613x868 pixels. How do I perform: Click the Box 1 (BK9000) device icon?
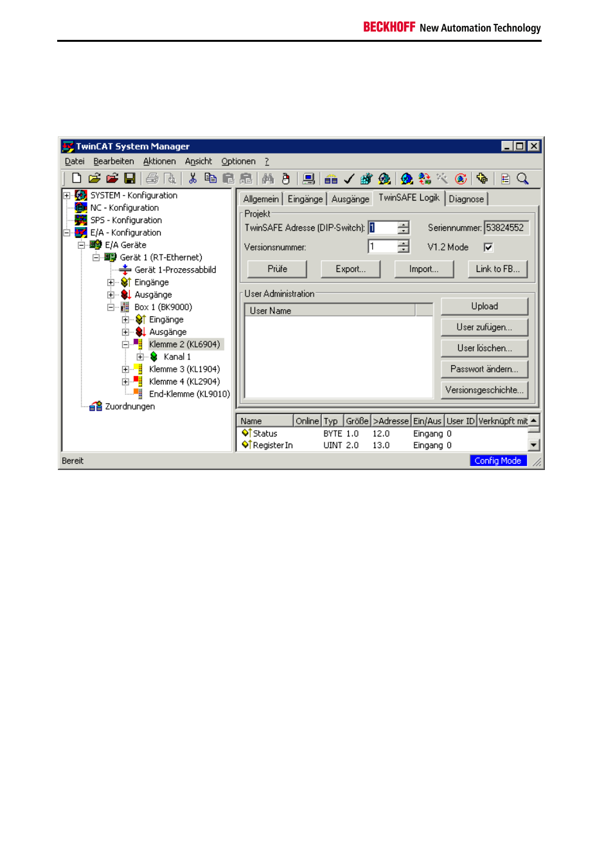point(125,307)
